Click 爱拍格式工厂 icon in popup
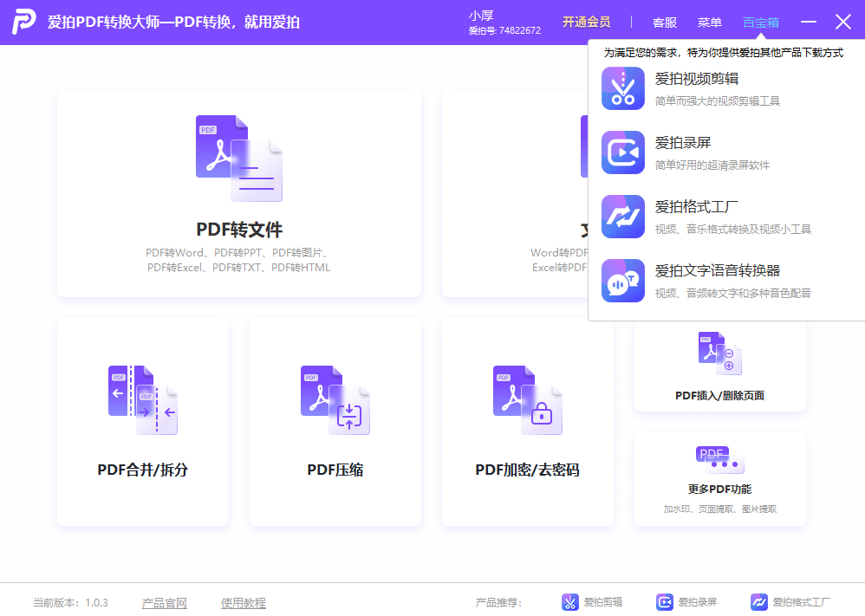The width and height of the screenshot is (865, 616). click(623, 217)
